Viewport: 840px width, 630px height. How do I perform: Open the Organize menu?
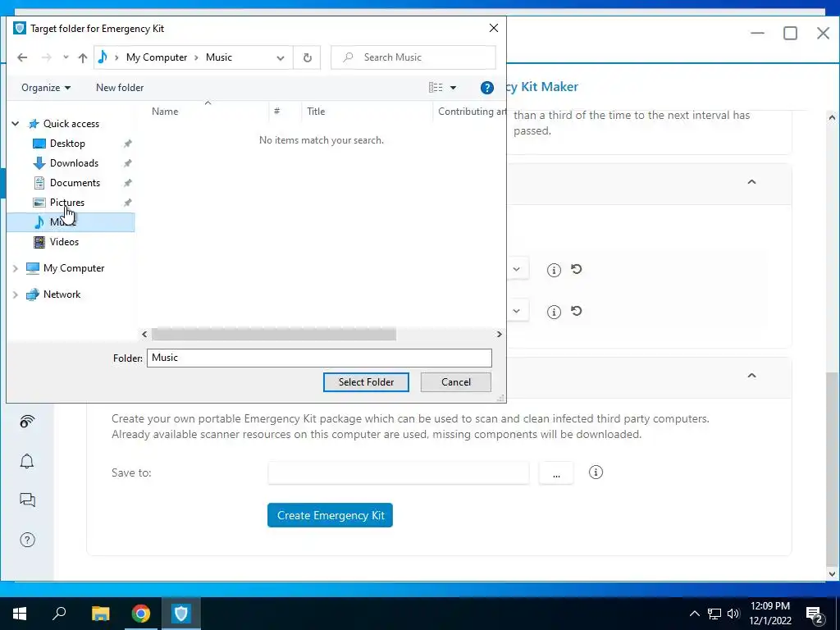coord(46,88)
